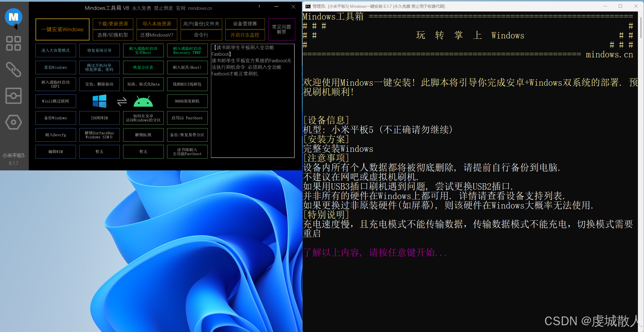Screen dimensions: 644x332
Task: Click the 官网: mindows.cn title text
Action: pyautogui.click(x=194, y=8)
